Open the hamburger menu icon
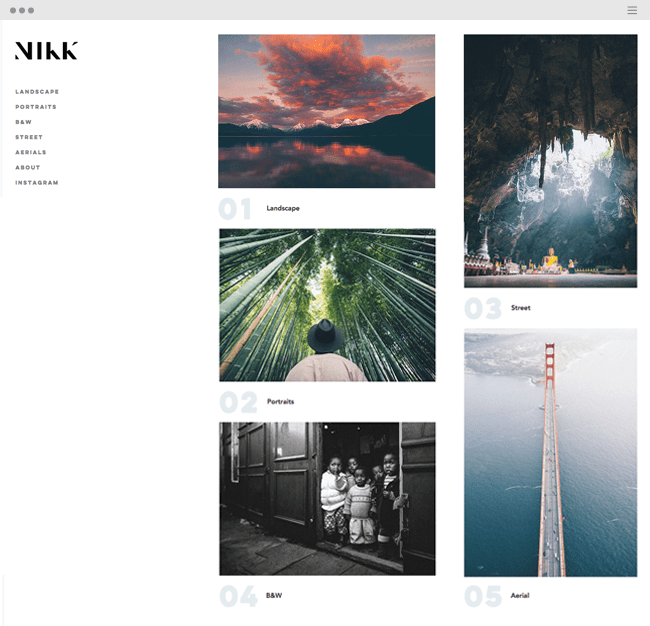The width and height of the screenshot is (650, 626). (632, 10)
